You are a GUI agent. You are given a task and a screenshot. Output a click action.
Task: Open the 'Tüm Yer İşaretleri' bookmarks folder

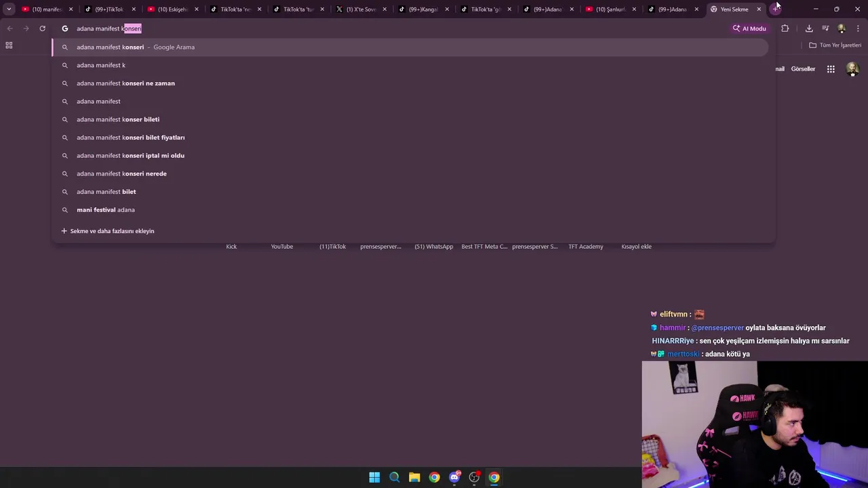coord(835,45)
